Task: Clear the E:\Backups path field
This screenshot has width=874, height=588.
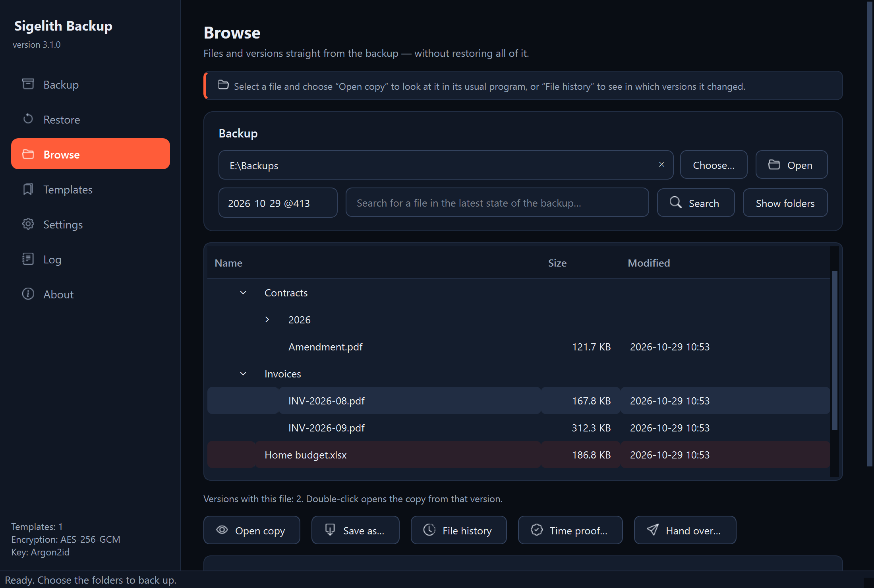Action: [661, 164]
